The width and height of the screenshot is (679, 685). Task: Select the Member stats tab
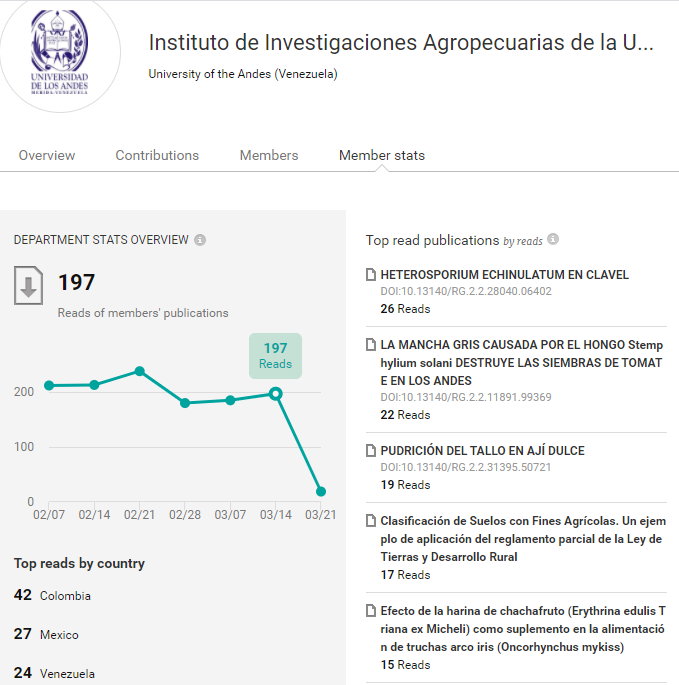382,156
